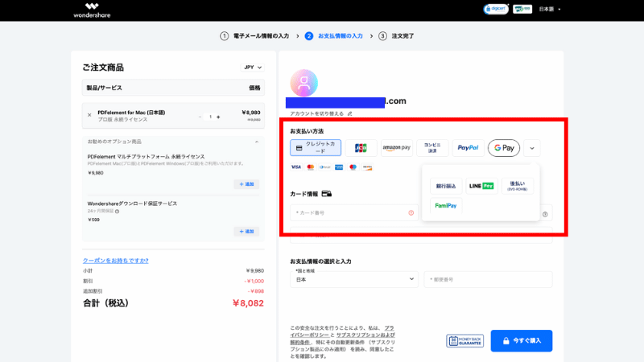Focus the カード番号 input field
The height and width of the screenshot is (362, 644).
pyautogui.click(x=354, y=212)
